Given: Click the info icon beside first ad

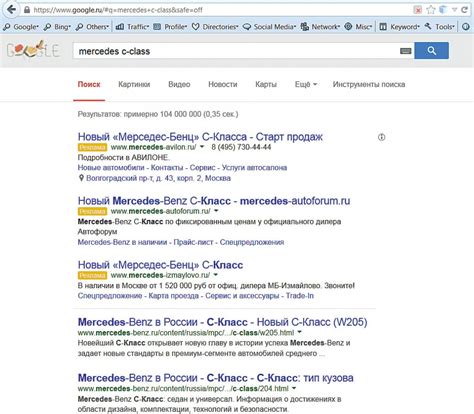Looking at the screenshot, I should coord(382,137).
